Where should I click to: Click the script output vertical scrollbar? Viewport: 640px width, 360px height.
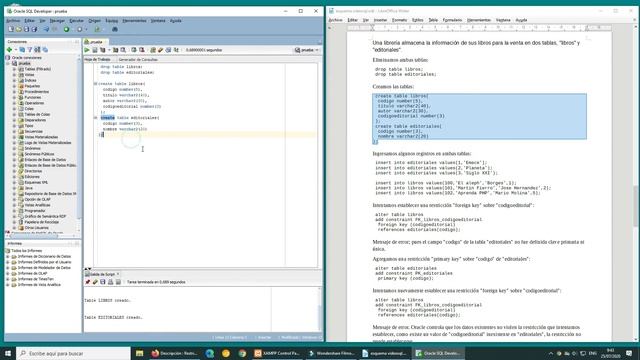[x=320, y=309]
